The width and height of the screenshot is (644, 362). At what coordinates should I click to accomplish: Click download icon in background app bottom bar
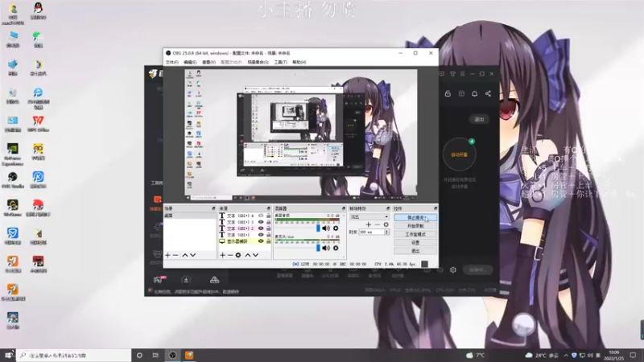186,280
